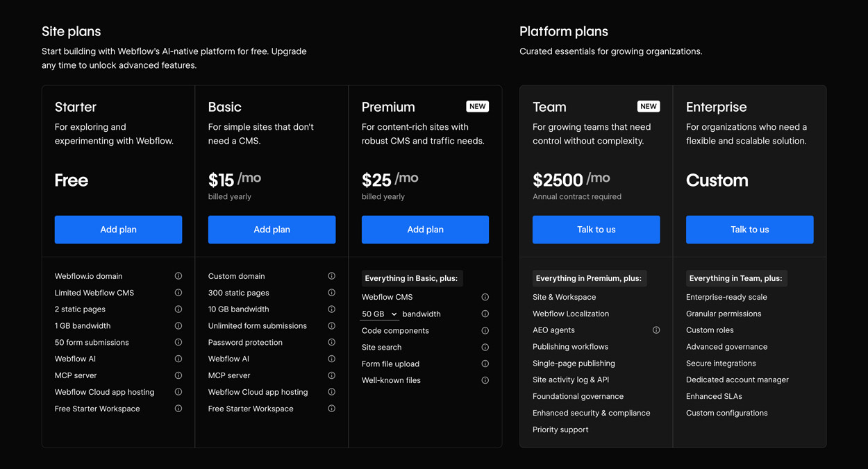The width and height of the screenshot is (868, 469).
Task: Click 'Site & Workspace' feature
Action: [564, 297]
